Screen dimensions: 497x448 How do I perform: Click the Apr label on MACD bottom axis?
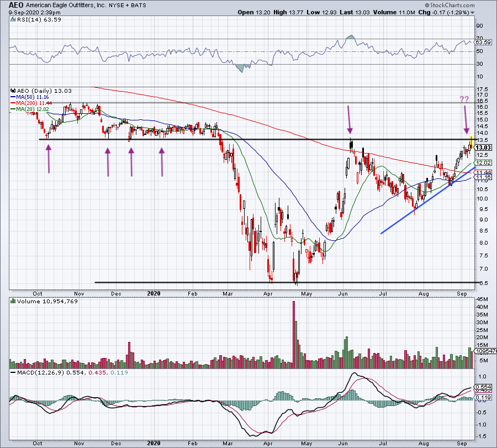click(x=268, y=443)
